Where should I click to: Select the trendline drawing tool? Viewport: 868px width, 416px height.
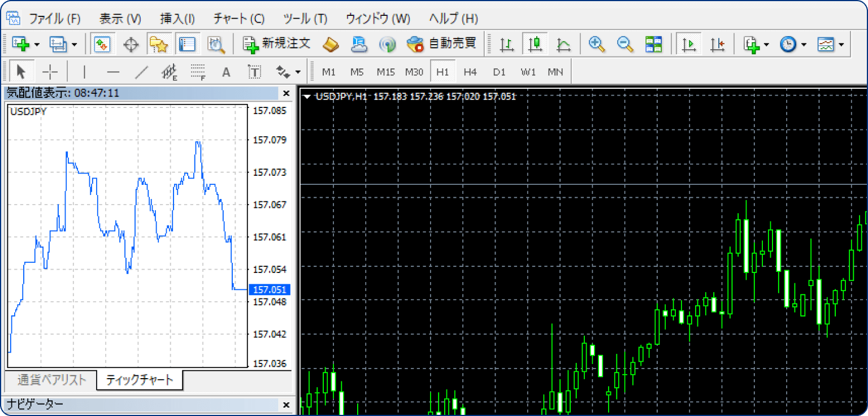coord(141,72)
